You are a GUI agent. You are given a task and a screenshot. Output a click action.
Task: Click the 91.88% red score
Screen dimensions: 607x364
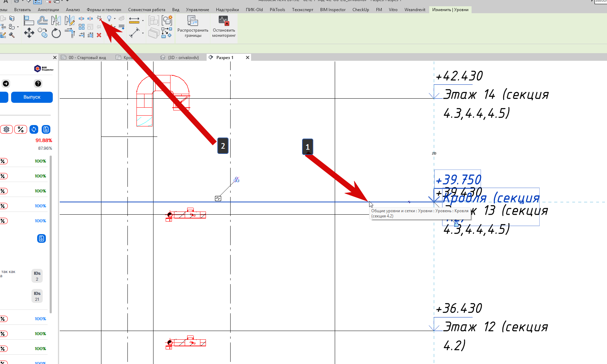tap(44, 140)
